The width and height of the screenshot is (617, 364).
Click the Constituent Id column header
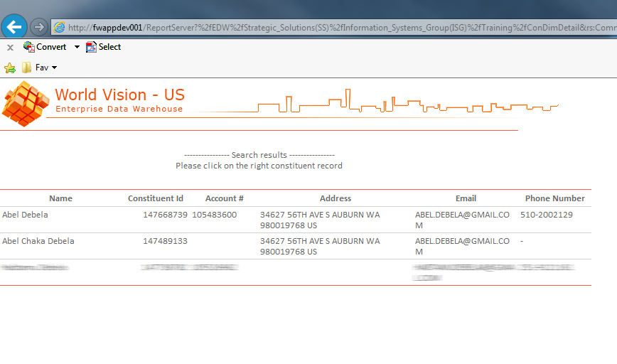coord(156,198)
